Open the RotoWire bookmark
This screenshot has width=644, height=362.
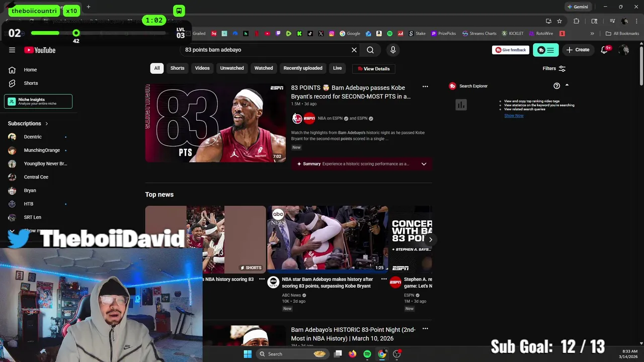[540, 34]
